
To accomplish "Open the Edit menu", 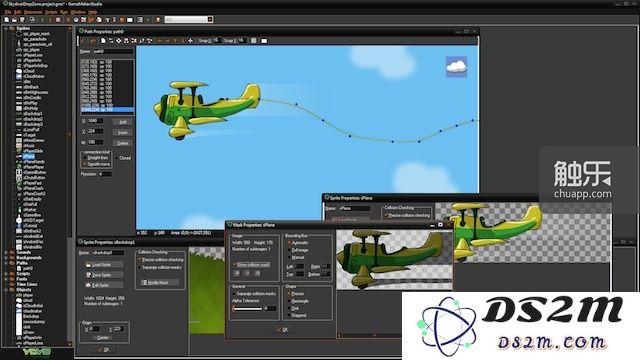I will coord(18,12).
